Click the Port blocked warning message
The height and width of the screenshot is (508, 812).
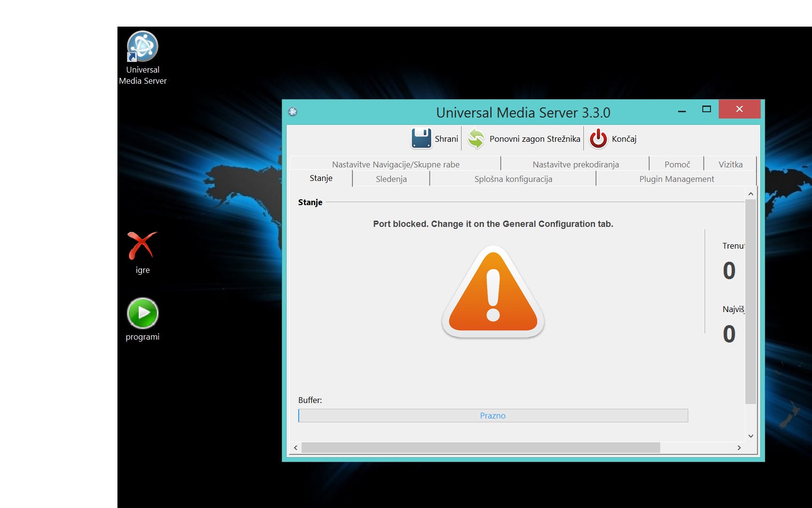pos(493,224)
